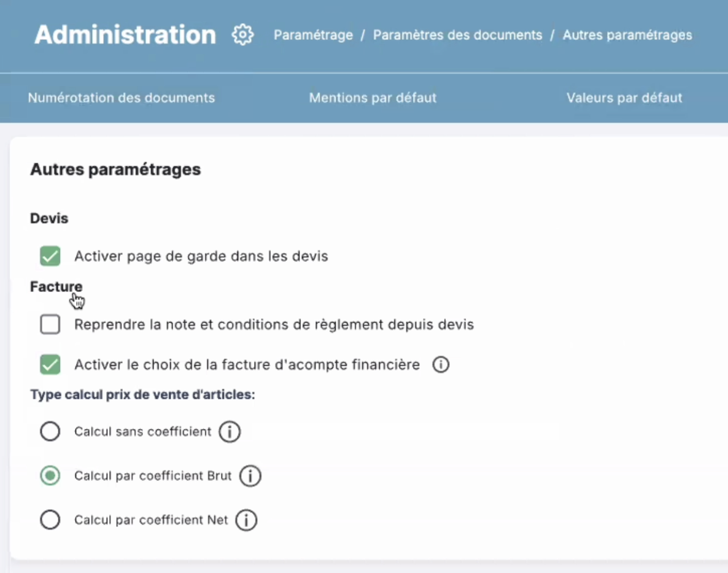Click the Administration settings gear icon

point(242,35)
